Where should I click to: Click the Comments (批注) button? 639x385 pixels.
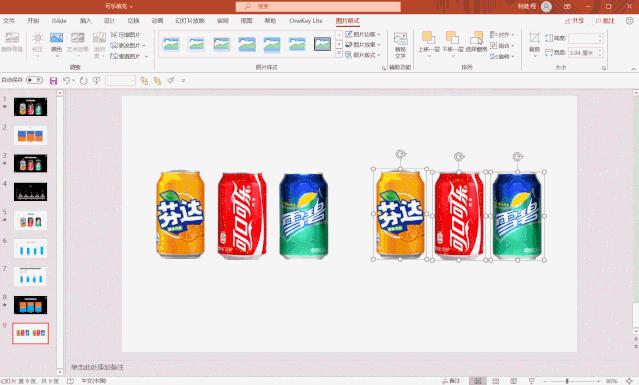[605, 20]
